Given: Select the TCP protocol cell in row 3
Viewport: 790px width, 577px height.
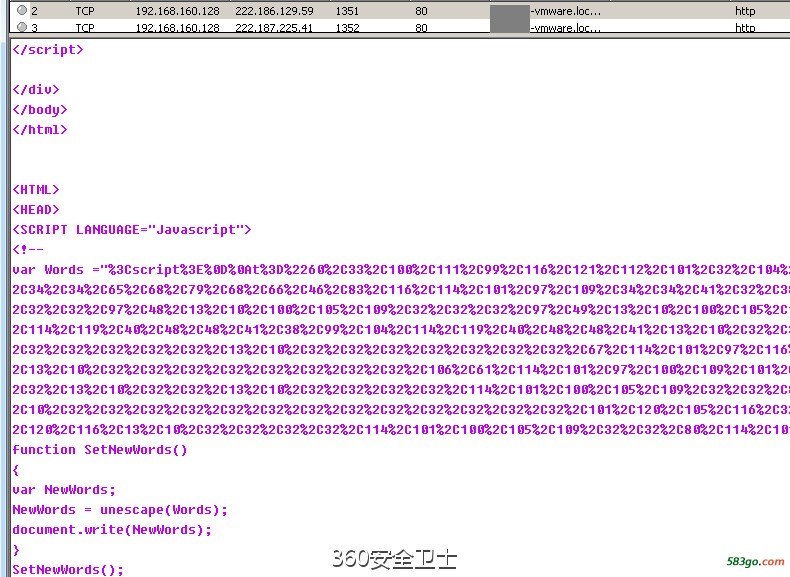Looking at the screenshot, I should point(85,28).
